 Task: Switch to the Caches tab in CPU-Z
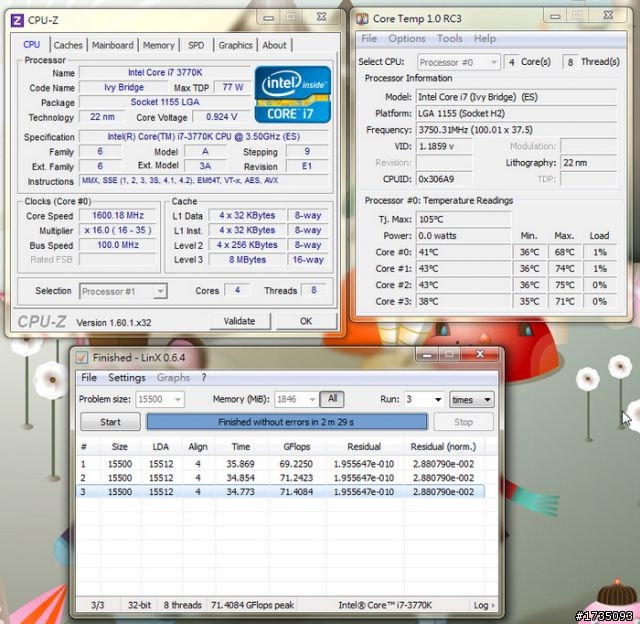pyautogui.click(x=68, y=45)
